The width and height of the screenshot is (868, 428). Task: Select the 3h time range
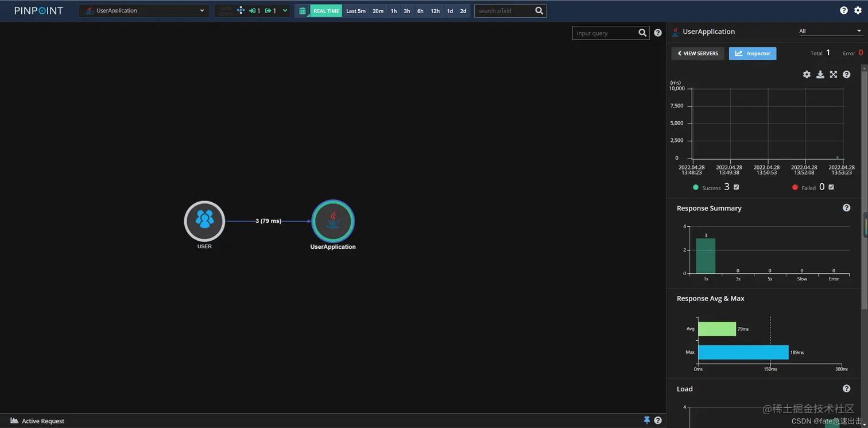[x=407, y=11]
